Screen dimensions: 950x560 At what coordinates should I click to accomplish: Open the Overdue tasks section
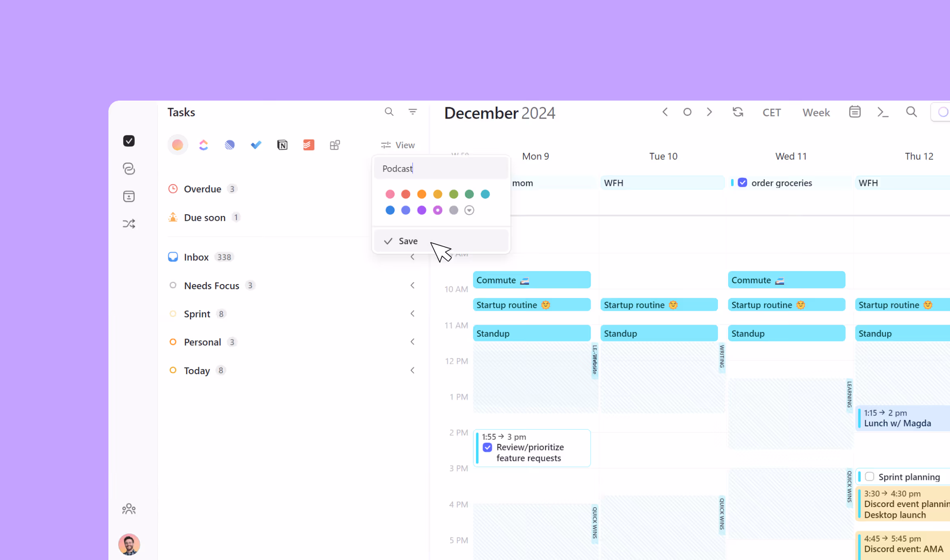pos(202,189)
